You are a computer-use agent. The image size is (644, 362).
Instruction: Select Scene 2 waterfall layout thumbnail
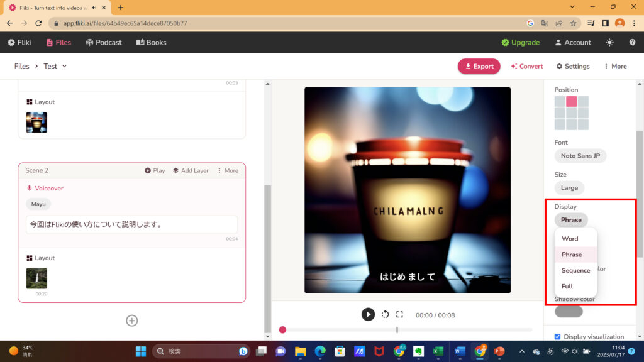point(36,278)
